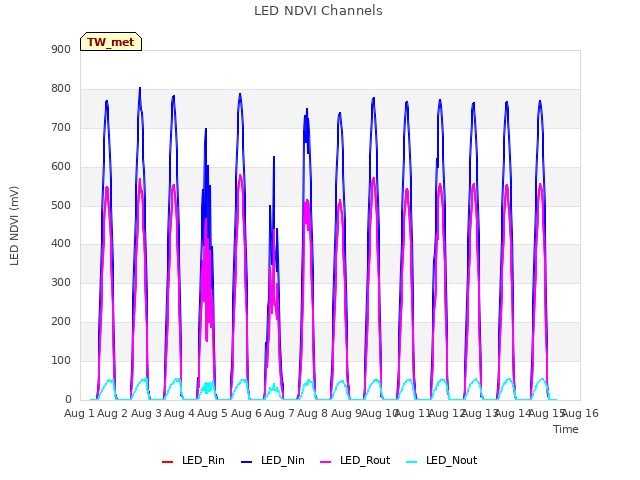Click the LED NDVI Channels chart title
Viewport: 640px width, 480px height.
[318, 11]
